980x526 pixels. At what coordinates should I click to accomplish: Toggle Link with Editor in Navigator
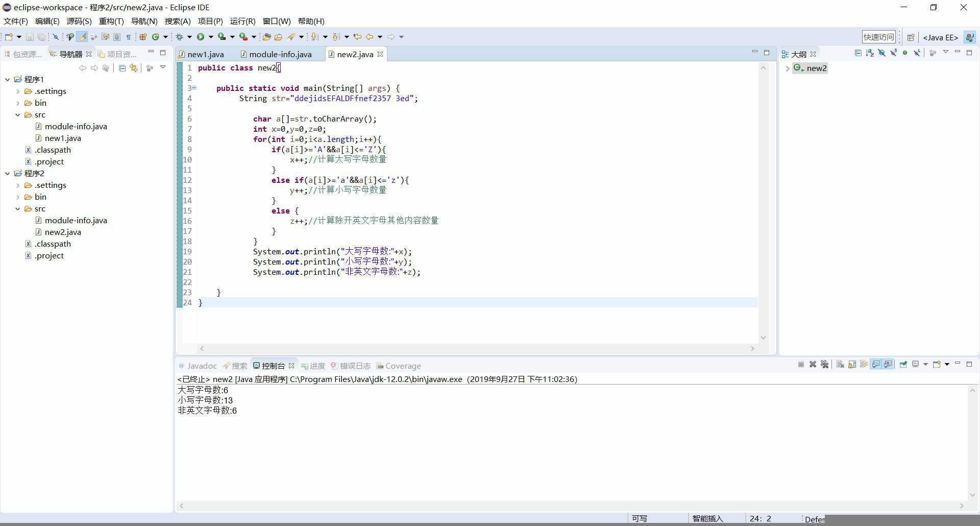tap(134, 68)
